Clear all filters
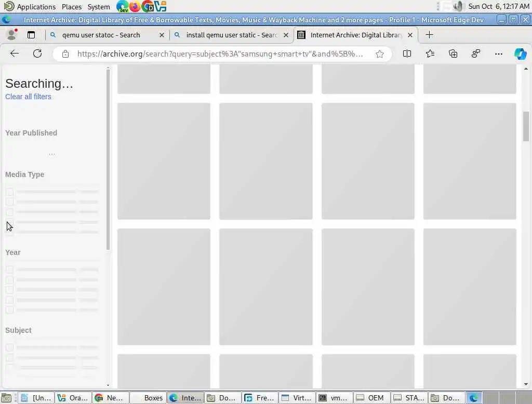Image resolution: width=532 pixels, height=404 pixels. point(28,97)
